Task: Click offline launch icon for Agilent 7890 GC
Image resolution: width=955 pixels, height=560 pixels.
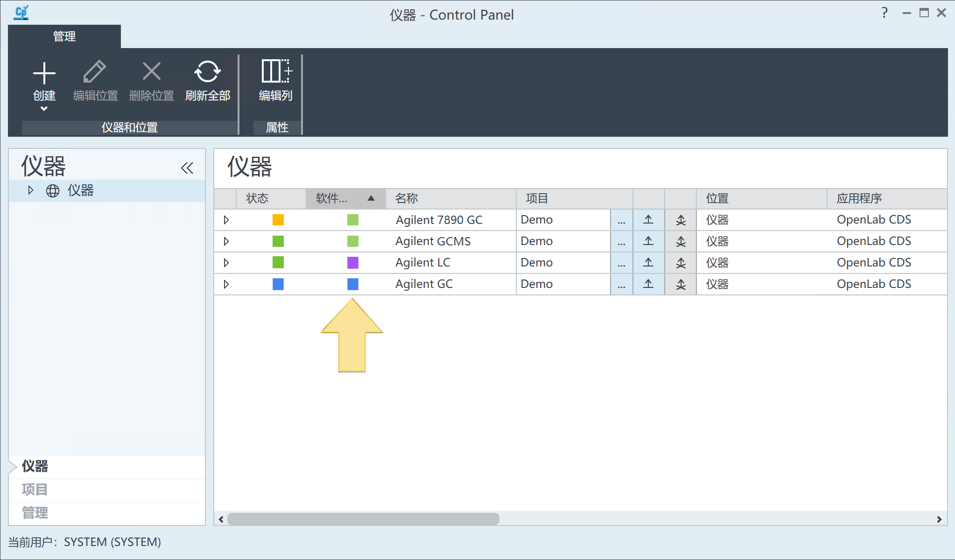Action: tap(681, 220)
